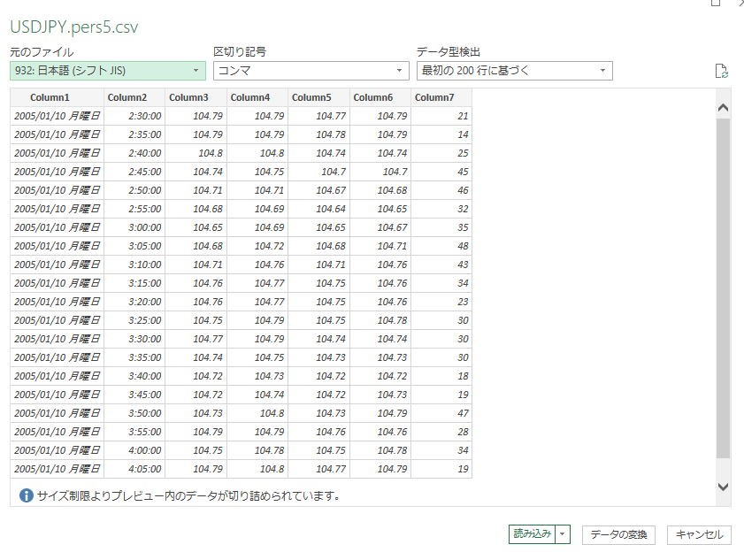The height and width of the screenshot is (560, 744).
Task: Click the 2:50:00 time cell
Action: [x=134, y=190]
